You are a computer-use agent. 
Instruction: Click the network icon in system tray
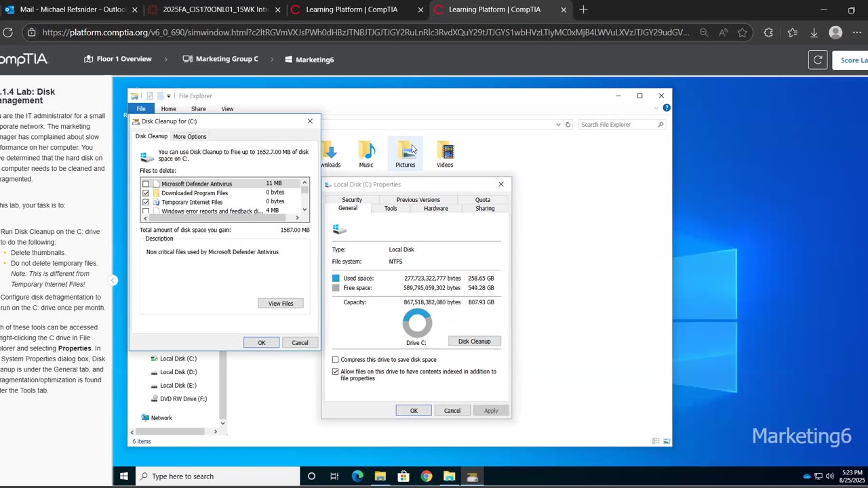point(818,476)
